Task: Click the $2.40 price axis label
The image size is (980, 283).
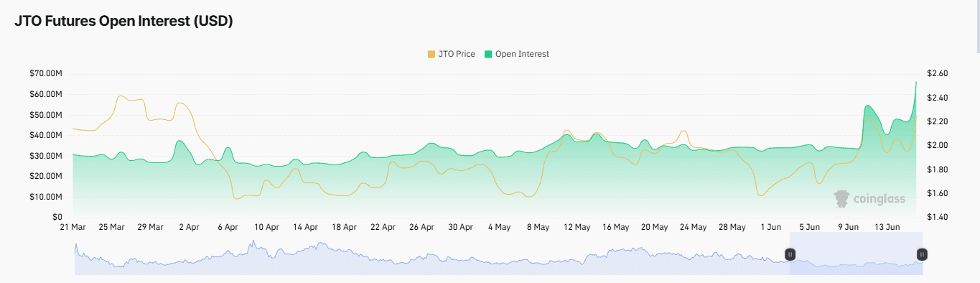Action: (938, 98)
